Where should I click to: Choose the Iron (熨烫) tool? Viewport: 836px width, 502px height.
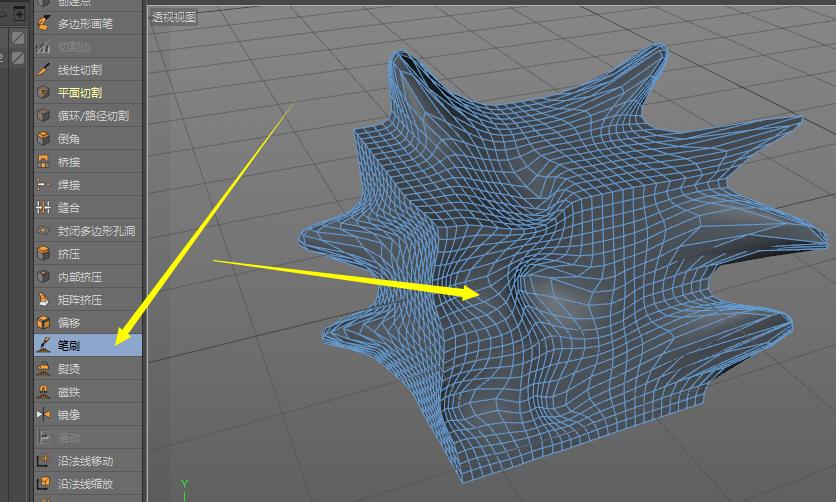pos(68,369)
